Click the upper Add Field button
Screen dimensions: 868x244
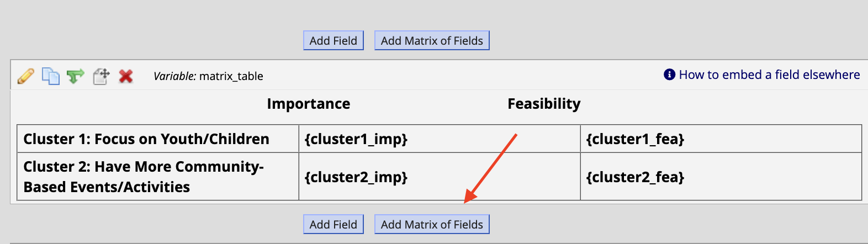pyautogui.click(x=334, y=40)
